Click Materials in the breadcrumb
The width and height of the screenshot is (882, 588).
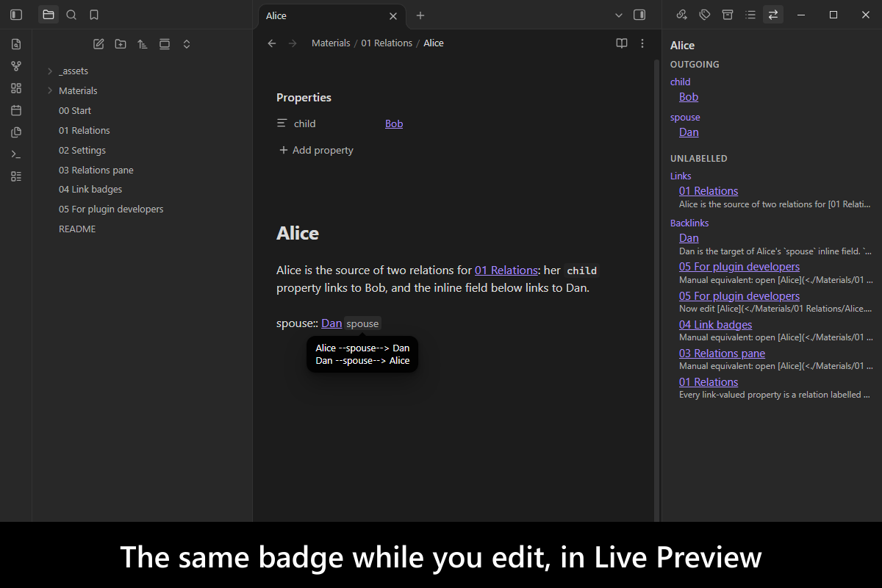pyautogui.click(x=331, y=43)
